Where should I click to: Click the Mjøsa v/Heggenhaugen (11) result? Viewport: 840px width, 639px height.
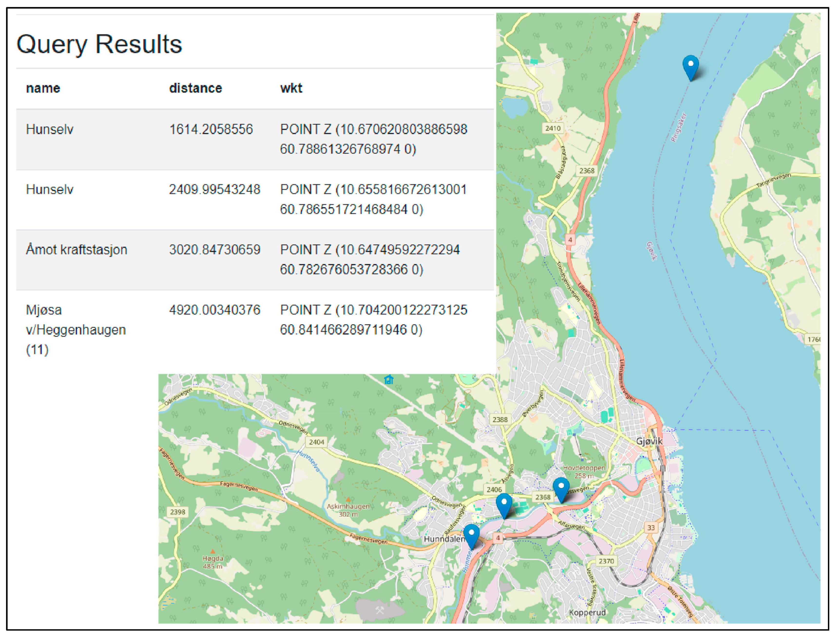tap(76, 329)
